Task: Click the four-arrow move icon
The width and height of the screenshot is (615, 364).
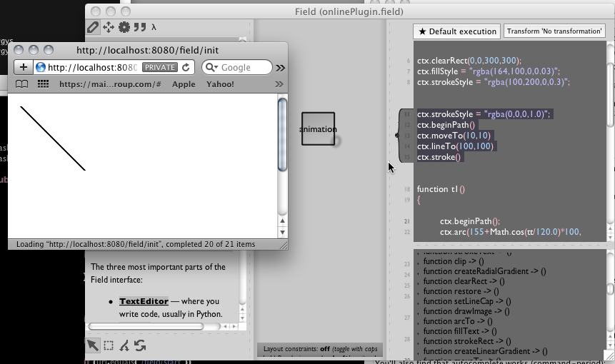Action: [x=109, y=27]
